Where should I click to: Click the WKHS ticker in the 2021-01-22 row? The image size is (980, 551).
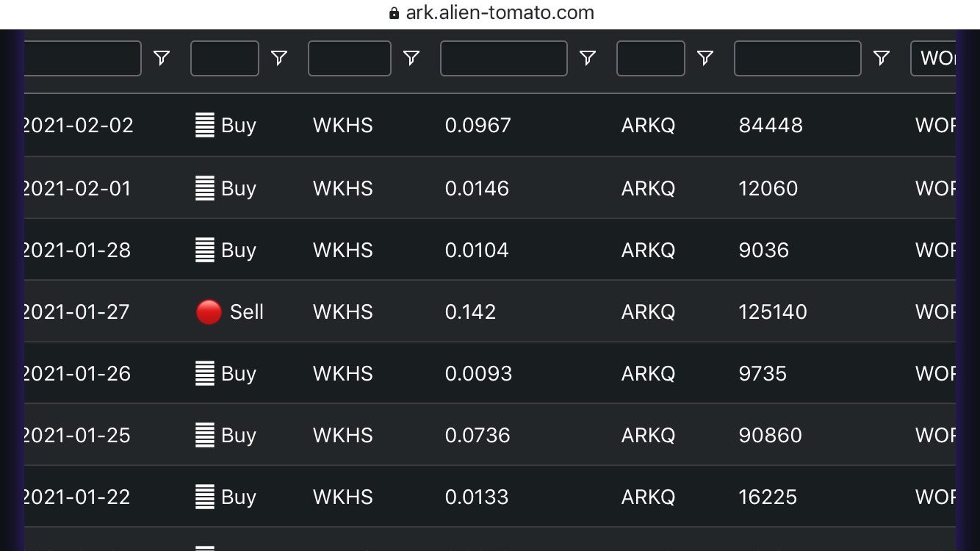[x=342, y=497]
